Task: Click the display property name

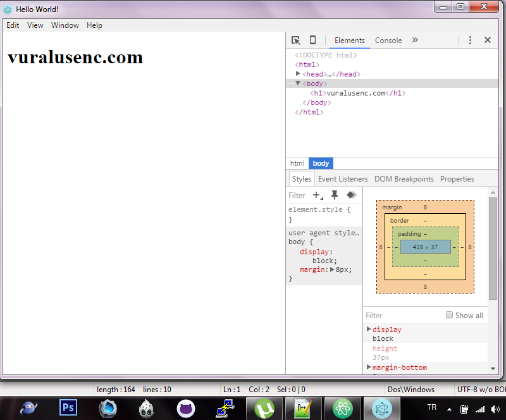Action: (314, 252)
